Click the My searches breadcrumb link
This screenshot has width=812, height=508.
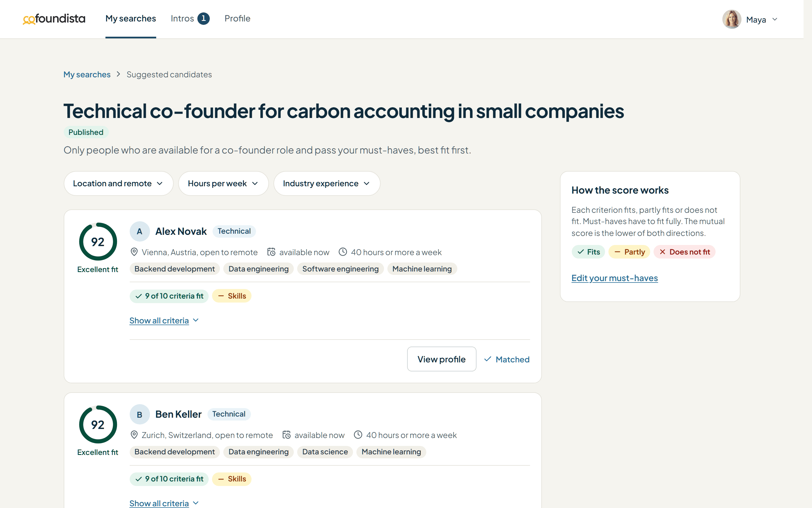(87, 74)
